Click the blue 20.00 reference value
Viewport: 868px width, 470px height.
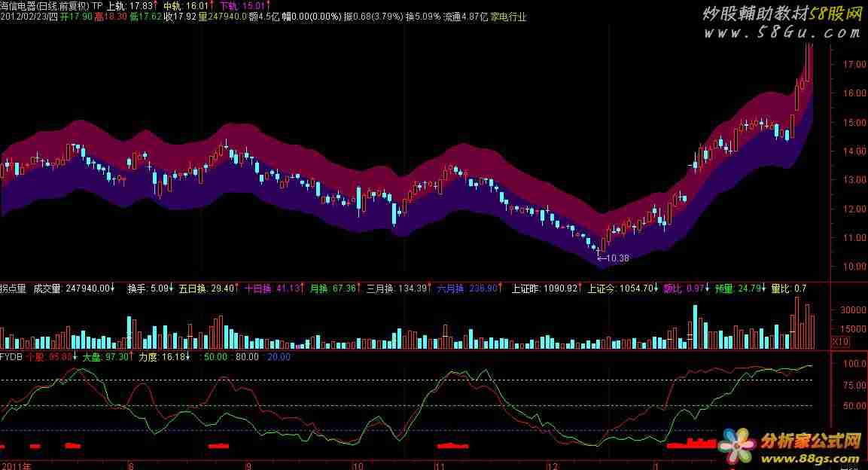tap(279, 357)
